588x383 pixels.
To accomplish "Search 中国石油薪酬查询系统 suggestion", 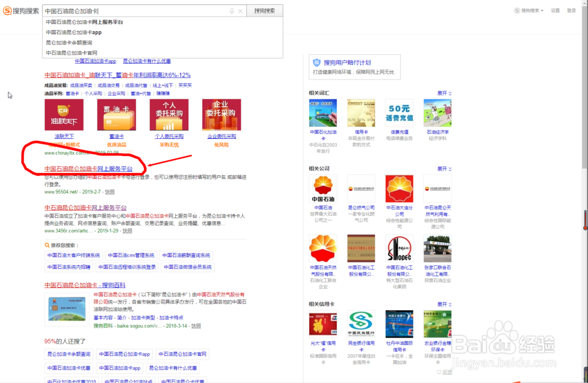I will [x=186, y=255].
